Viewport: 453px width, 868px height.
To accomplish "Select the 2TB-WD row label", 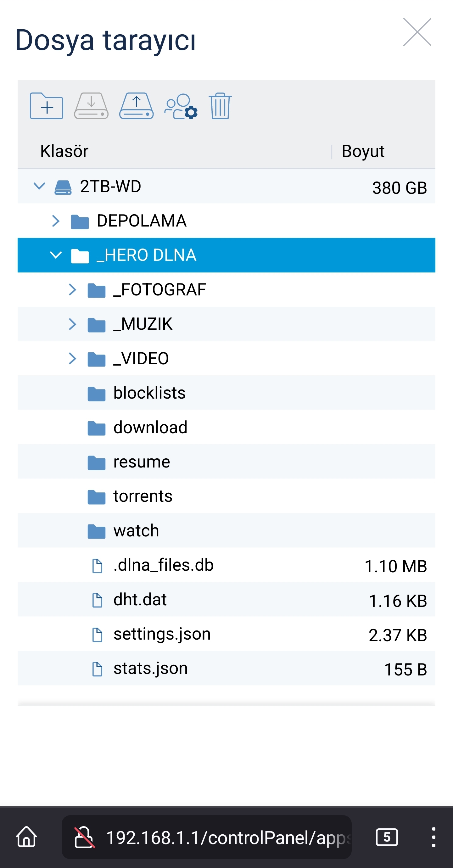I will click(x=110, y=186).
